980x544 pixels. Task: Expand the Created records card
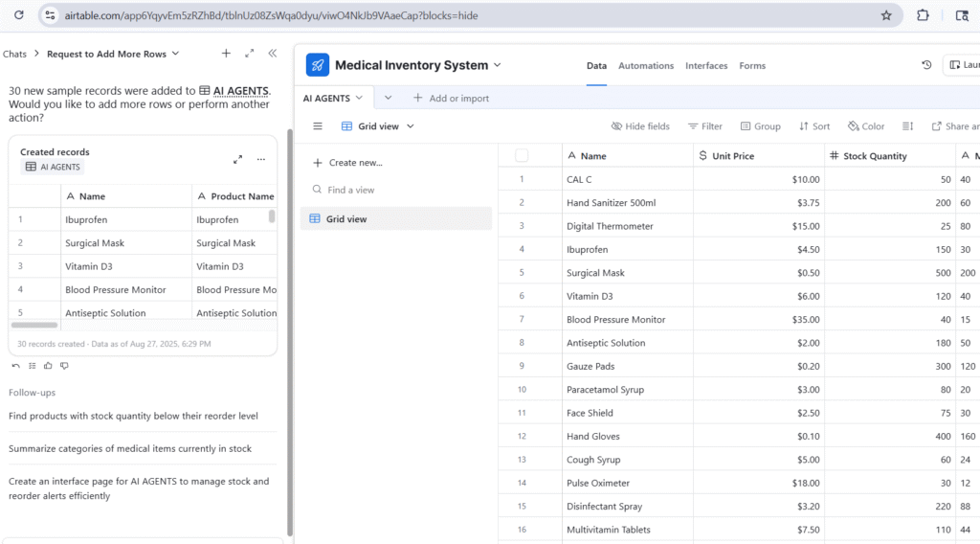click(237, 159)
